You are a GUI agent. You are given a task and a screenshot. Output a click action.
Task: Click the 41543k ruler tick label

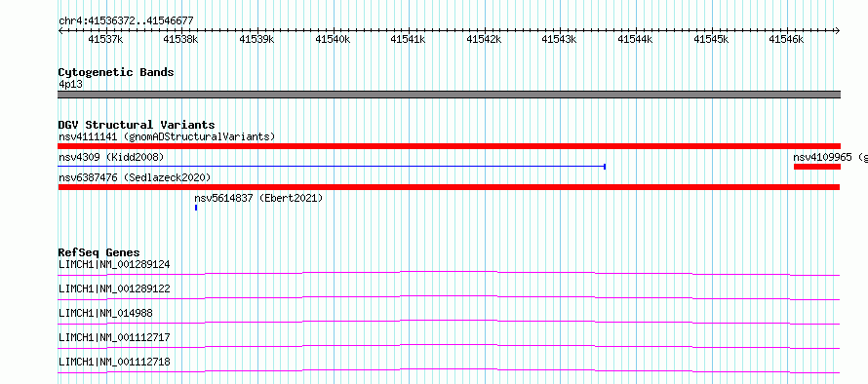[559, 39]
